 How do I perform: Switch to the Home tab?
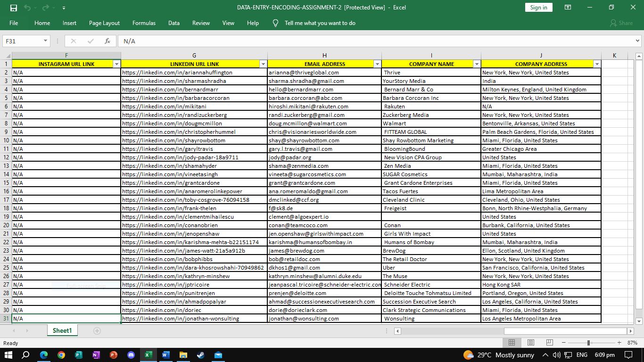42,23
